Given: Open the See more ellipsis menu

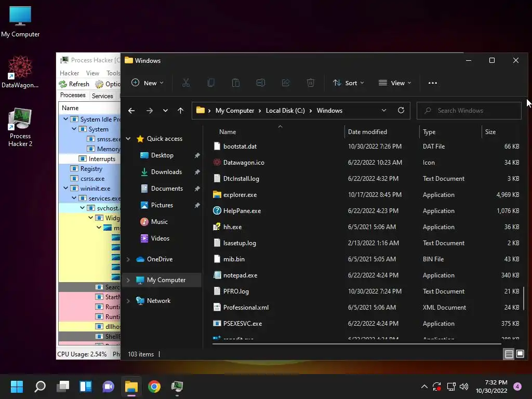Looking at the screenshot, I should (x=433, y=83).
